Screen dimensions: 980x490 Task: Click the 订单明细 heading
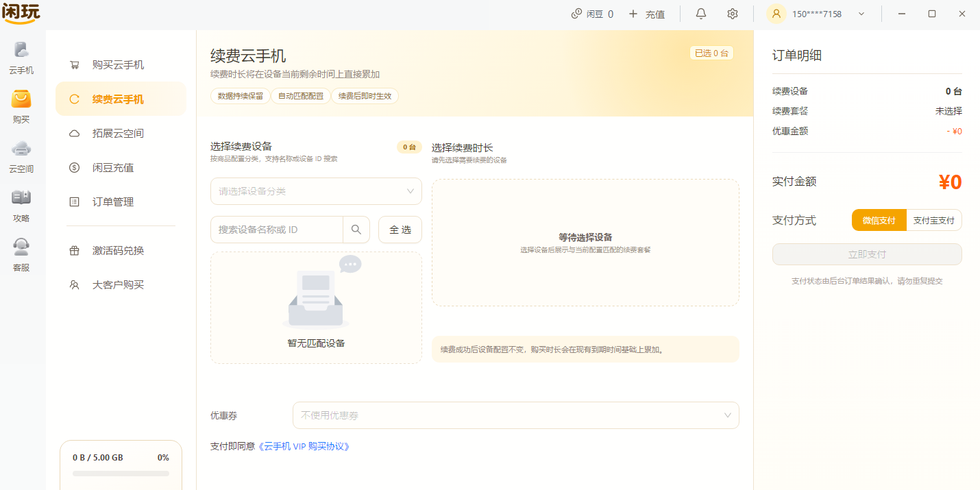(797, 56)
